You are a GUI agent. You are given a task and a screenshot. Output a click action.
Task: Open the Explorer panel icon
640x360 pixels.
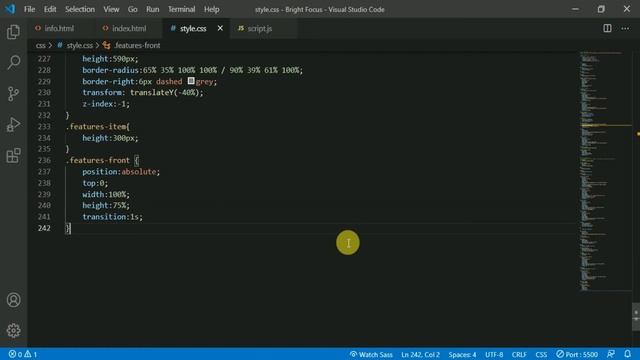[13, 31]
